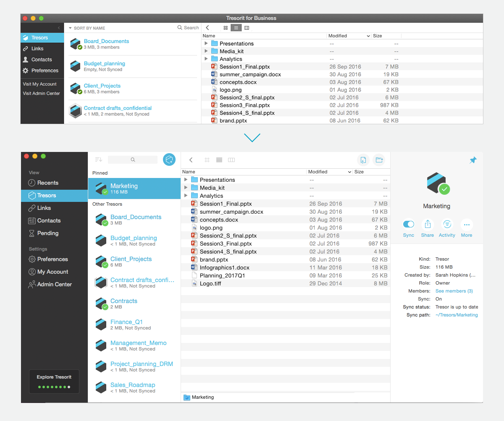Click the Explore Tresorit box in the sidebar
The width and height of the screenshot is (504, 421).
(x=54, y=381)
